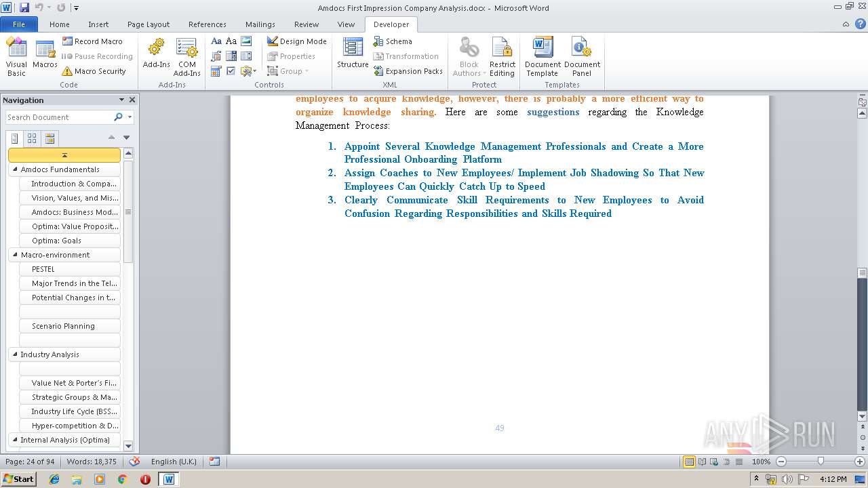Image resolution: width=868 pixels, height=488 pixels.
Task: Zoom in with the plus button
Action: pyautogui.click(x=860, y=462)
